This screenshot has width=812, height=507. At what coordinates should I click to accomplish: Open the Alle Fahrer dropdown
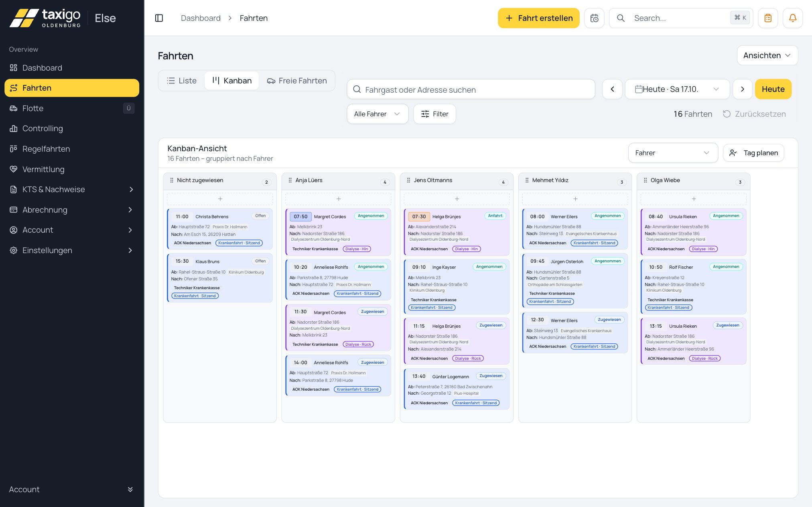(378, 114)
